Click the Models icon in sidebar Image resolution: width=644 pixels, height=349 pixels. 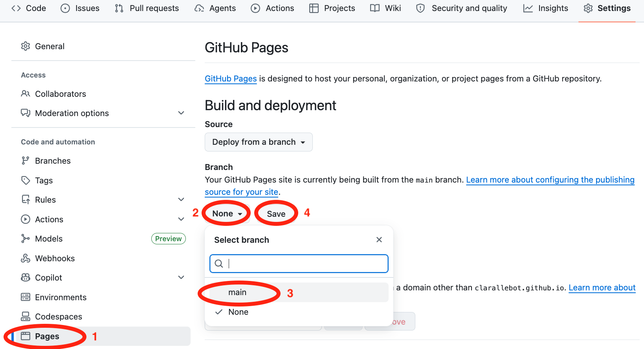(26, 238)
